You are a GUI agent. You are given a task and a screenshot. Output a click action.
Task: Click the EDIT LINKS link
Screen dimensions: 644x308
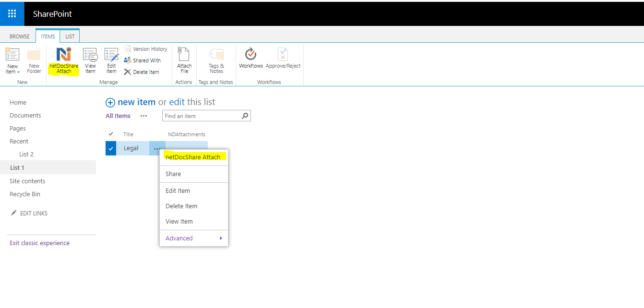click(x=34, y=213)
